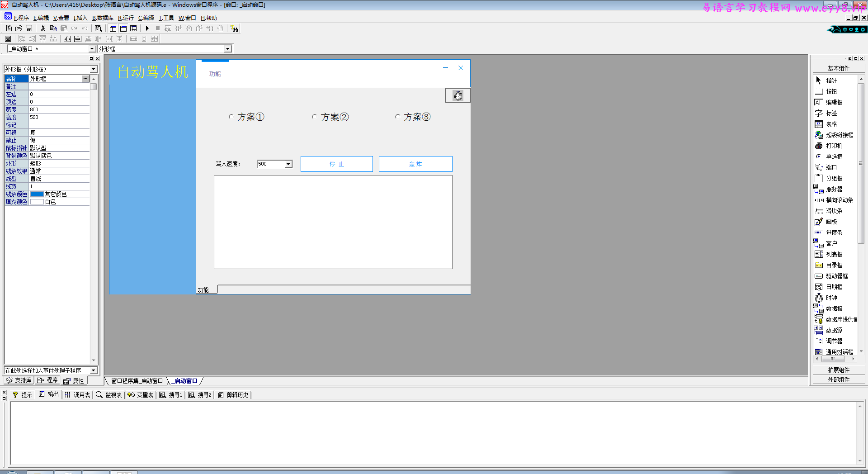Click the window preview icon on alignment toolbar
Image resolution: width=868 pixels, height=474 pixels.
[8, 39]
